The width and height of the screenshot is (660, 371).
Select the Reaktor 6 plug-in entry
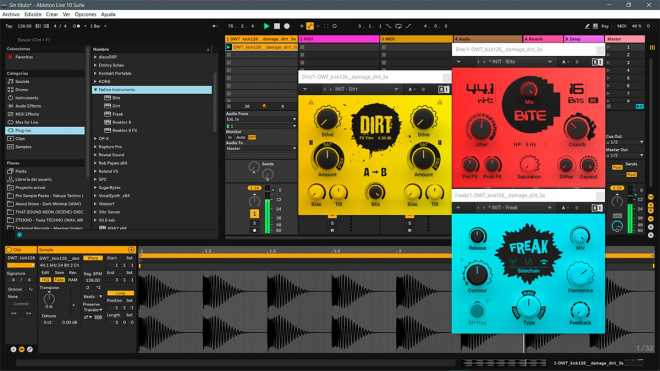[x=122, y=122]
